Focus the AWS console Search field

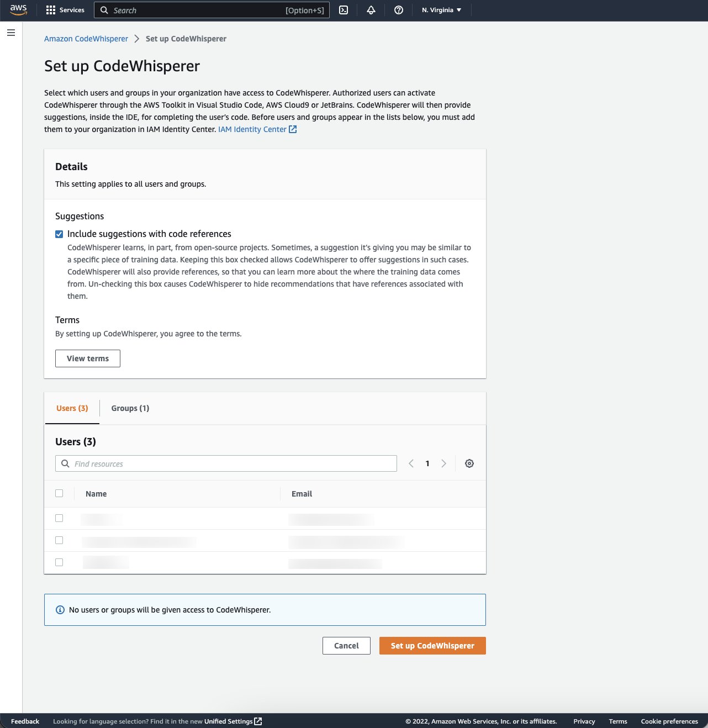click(x=212, y=10)
